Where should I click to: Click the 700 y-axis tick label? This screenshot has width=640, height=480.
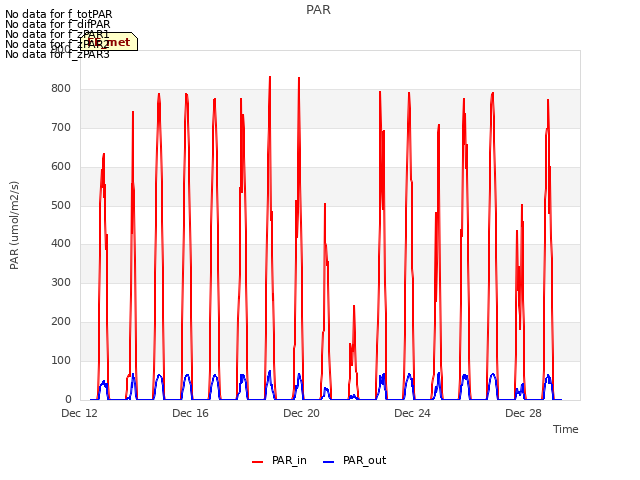pyautogui.click(x=61, y=128)
